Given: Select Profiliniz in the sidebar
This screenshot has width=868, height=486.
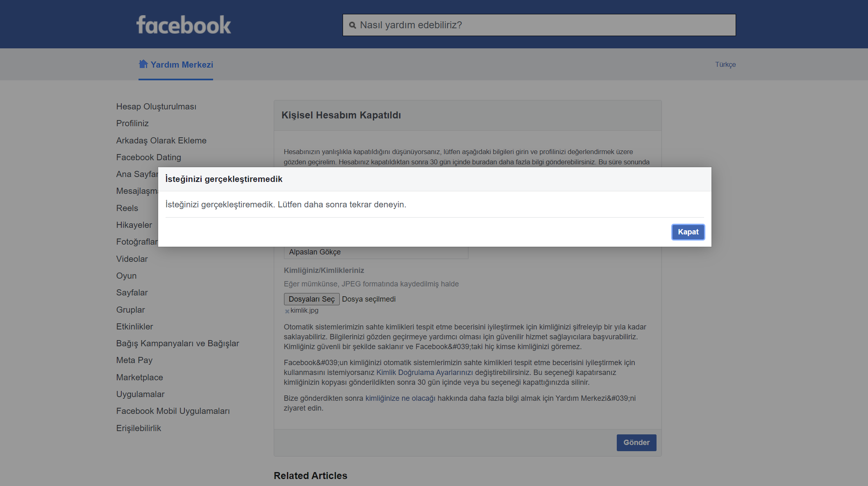Looking at the screenshot, I should 132,123.
